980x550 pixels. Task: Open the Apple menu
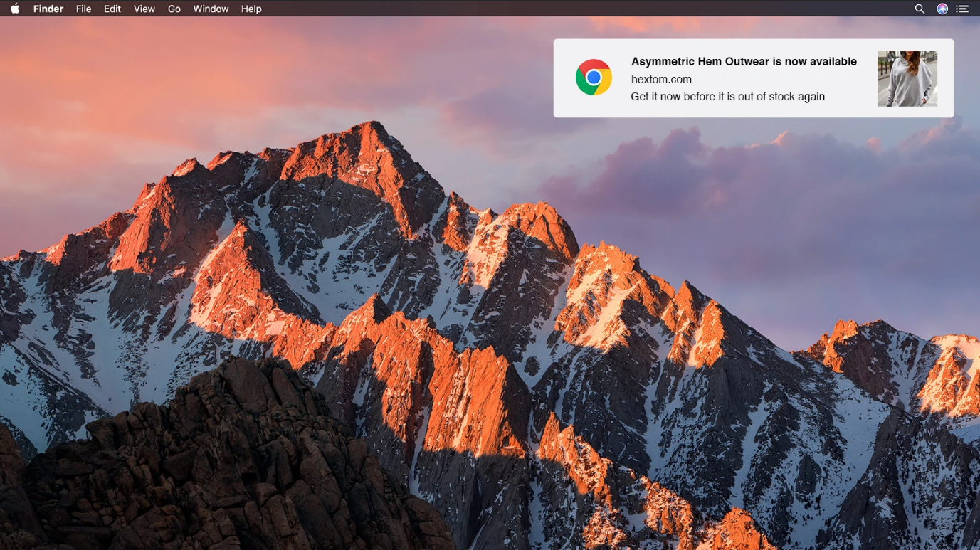click(15, 9)
